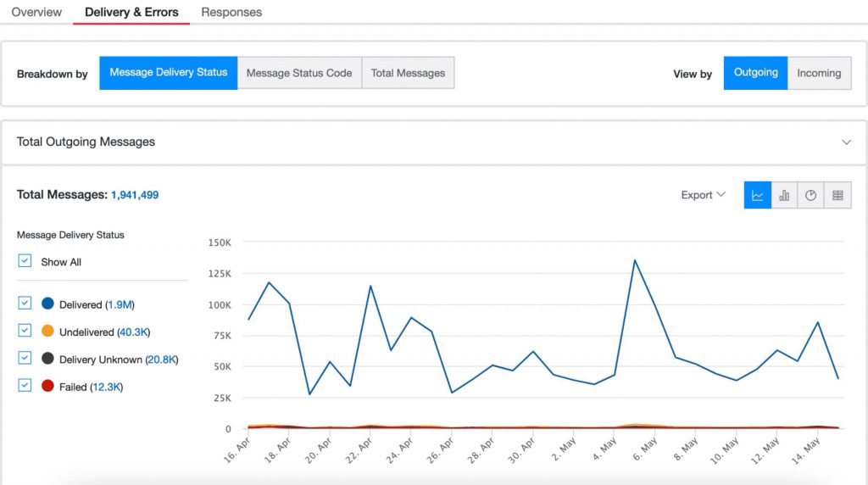
Task: Toggle the Delivery Unknown checkbox
Action: (x=25, y=359)
